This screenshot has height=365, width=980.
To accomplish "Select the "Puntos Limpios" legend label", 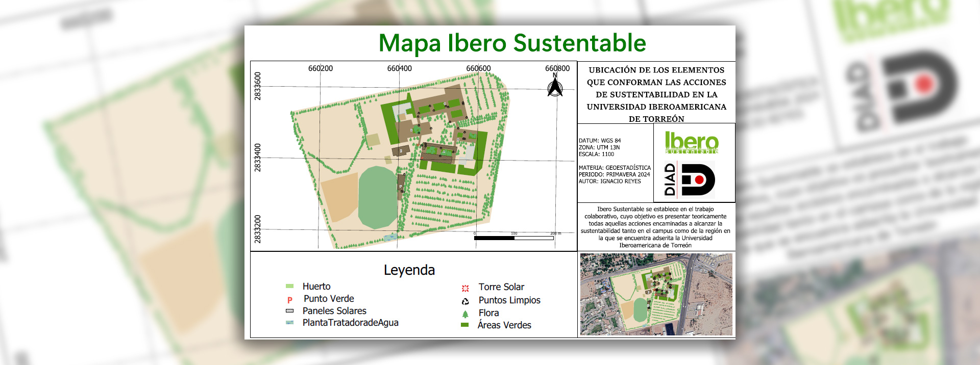I will coord(509,300).
